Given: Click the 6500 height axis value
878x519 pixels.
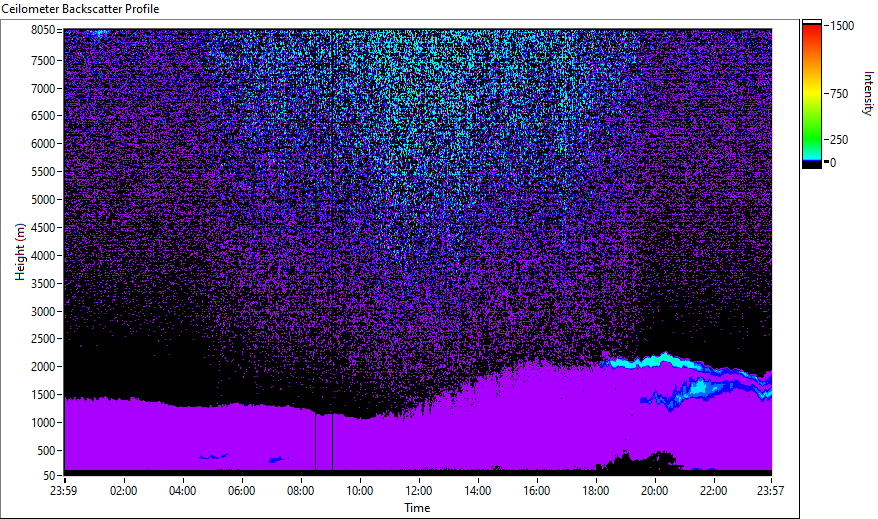Looking at the screenshot, I should 43,116.
